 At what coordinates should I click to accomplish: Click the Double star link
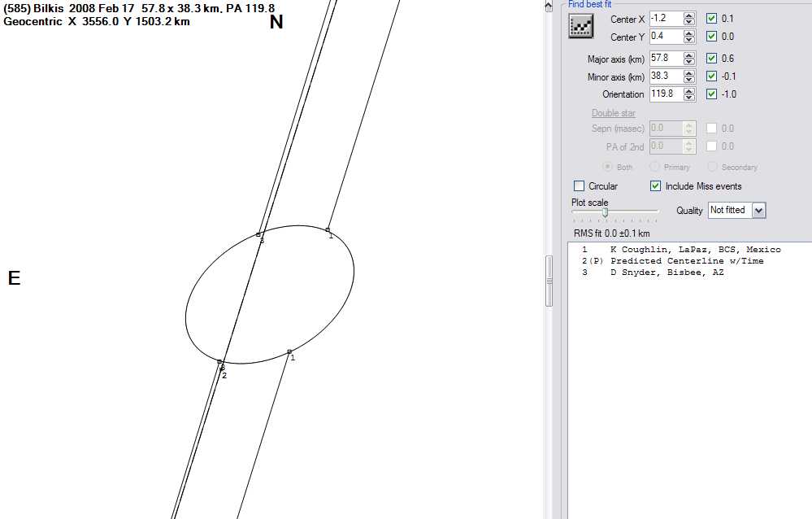[x=614, y=113]
